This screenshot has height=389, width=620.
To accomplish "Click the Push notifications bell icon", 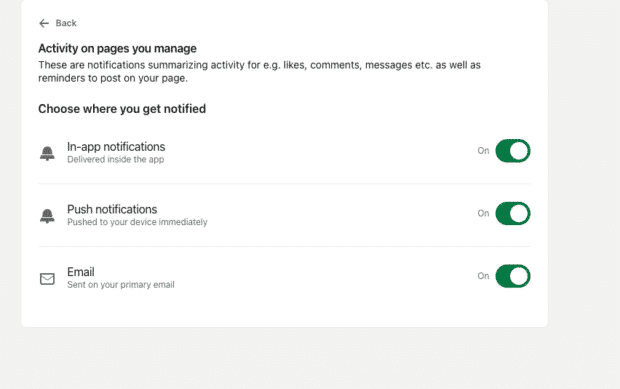I will tap(47, 216).
